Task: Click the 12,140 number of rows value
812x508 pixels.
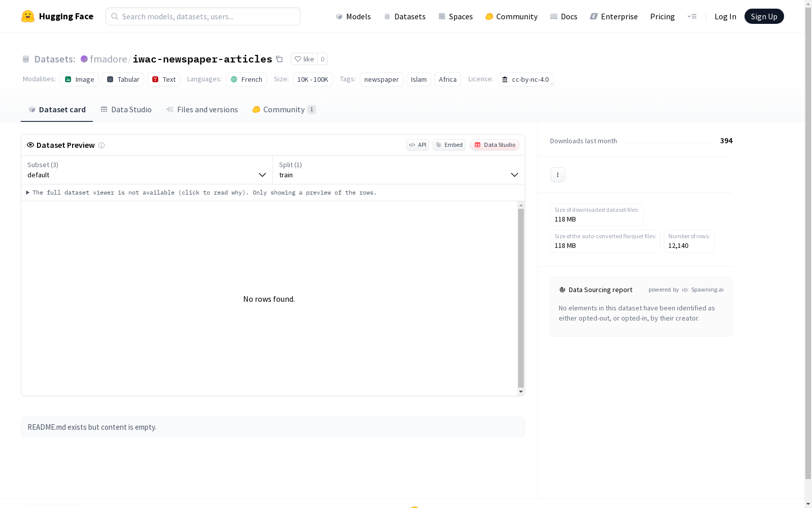Action: click(679, 246)
